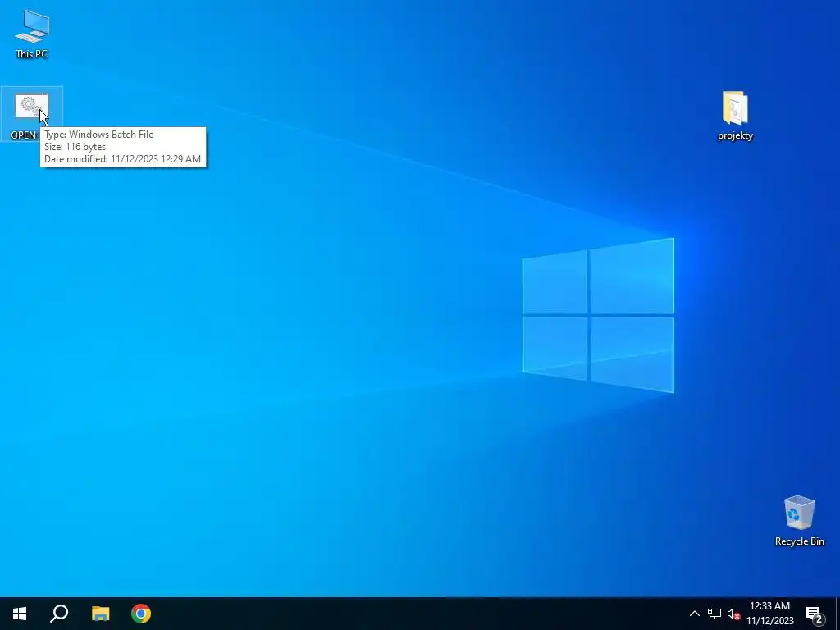Open muted volume tray icon
This screenshot has height=630, width=840.
(x=733, y=614)
